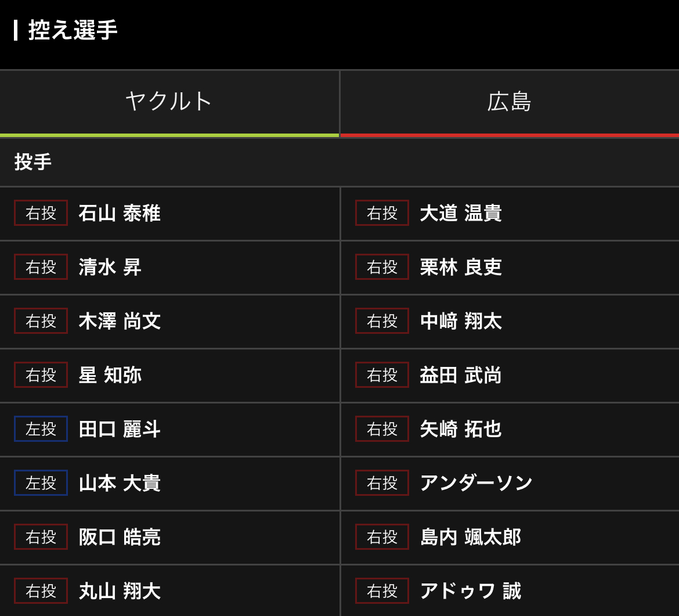The width and height of the screenshot is (679, 616).
Task: Open player 中﨑 翔太
Action: click(x=460, y=321)
